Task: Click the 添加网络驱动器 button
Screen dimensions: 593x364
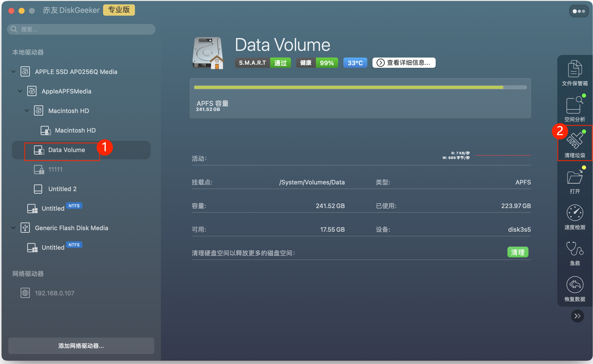Action: (x=81, y=346)
